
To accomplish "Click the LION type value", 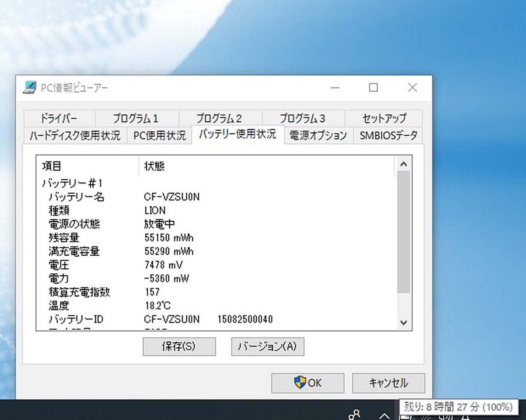I will click(x=155, y=211).
